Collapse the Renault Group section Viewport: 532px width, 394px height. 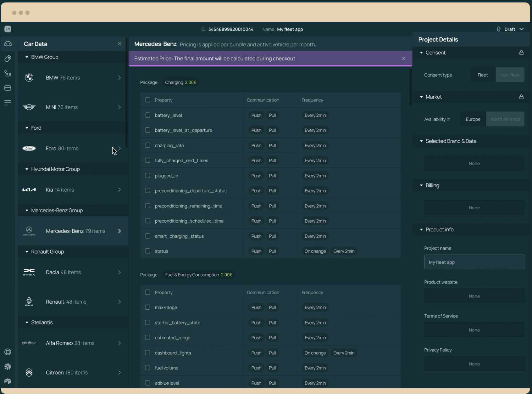[x=27, y=251]
